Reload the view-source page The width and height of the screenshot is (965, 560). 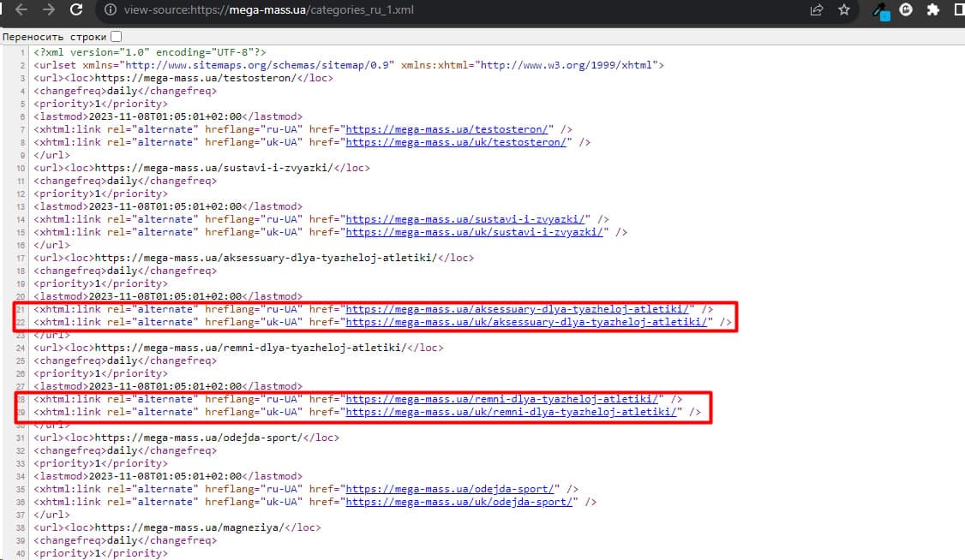(76, 9)
